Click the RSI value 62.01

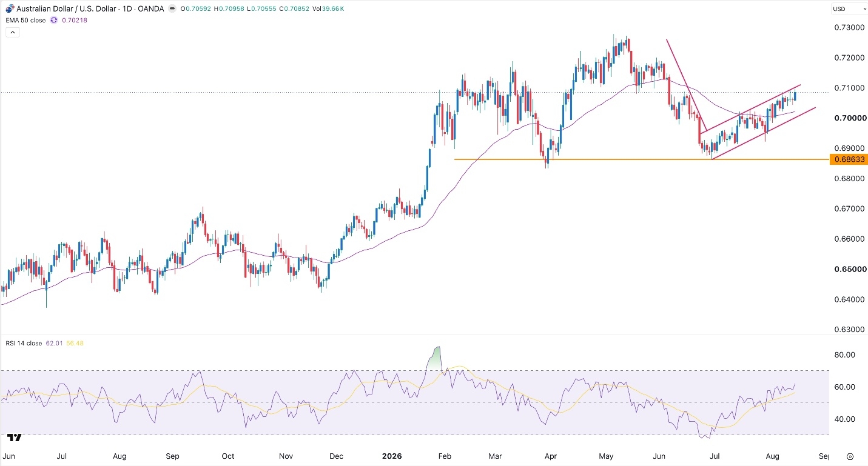tap(53, 343)
